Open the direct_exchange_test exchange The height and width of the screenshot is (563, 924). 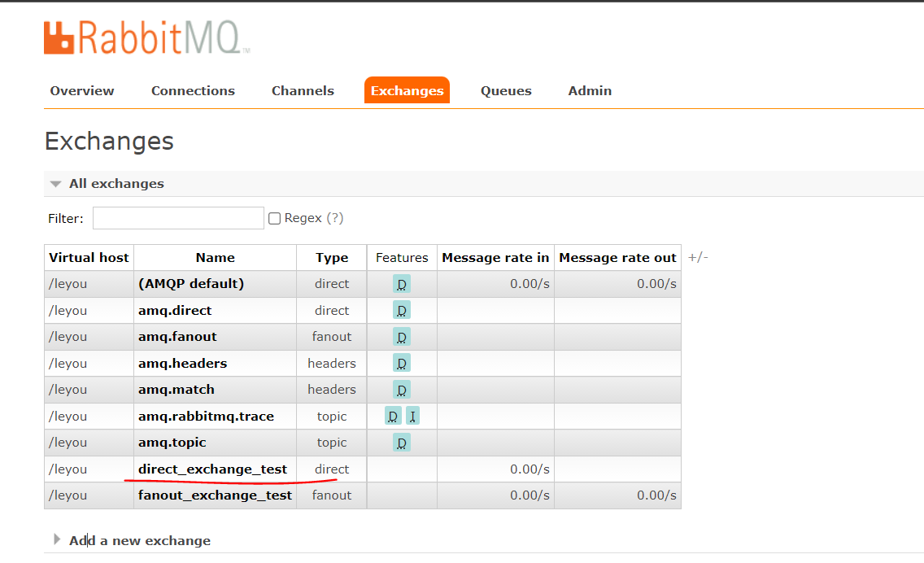tap(213, 469)
